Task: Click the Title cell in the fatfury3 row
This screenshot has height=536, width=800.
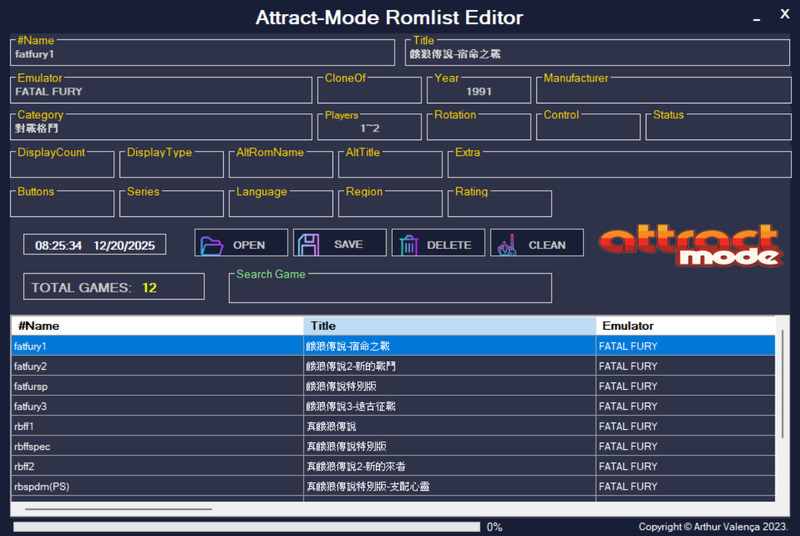Action: (x=449, y=406)
